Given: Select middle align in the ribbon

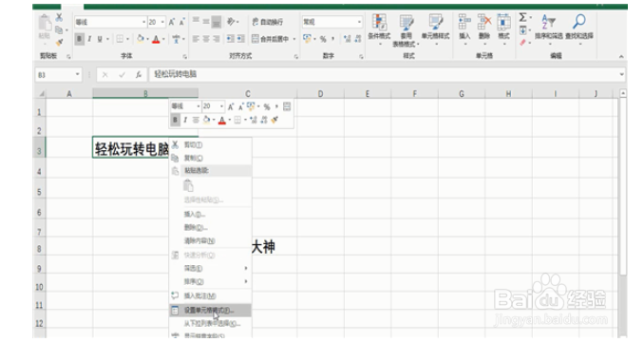Looking at the screenshot, I should (x=206, y=21).
